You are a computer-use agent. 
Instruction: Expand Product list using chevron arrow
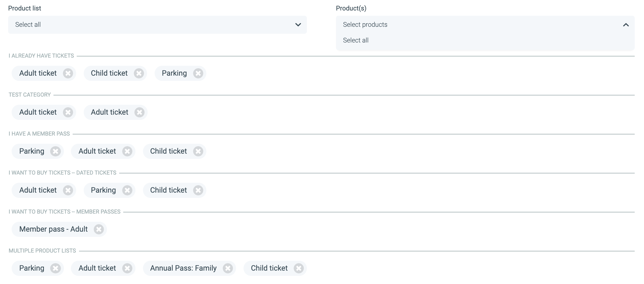(298, 25)
